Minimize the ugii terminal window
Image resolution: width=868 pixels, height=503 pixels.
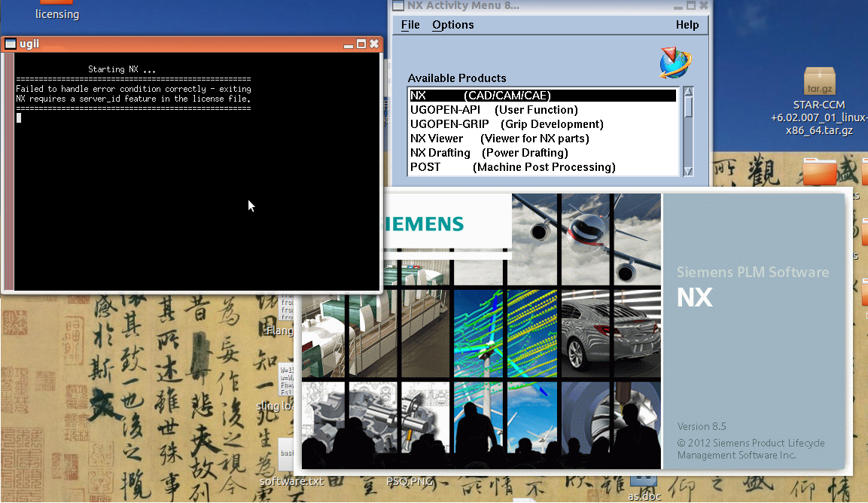(349, 44)
